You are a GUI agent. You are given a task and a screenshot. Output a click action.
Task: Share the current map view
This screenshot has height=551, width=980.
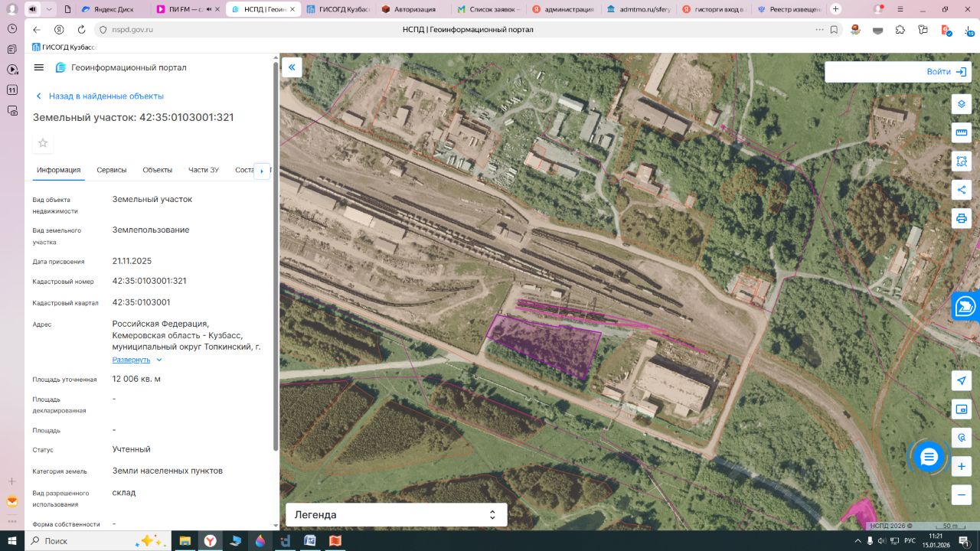point(962,190)
